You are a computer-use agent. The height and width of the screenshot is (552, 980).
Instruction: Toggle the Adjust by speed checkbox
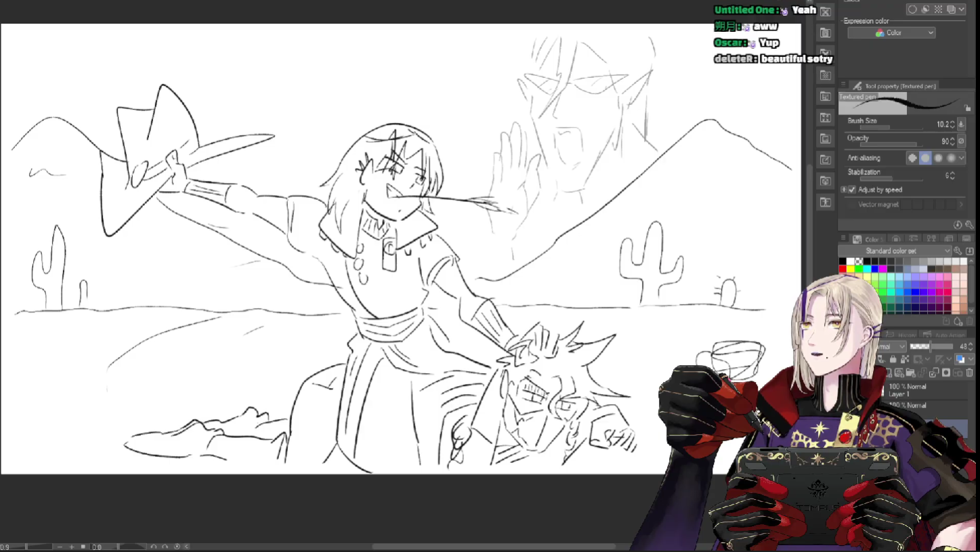(852, 190)
